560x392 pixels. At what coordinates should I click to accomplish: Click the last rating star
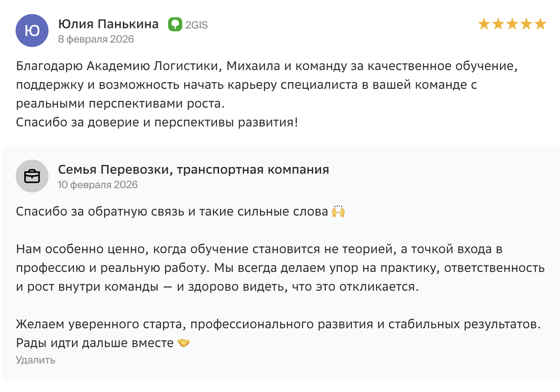coord(541,24)
